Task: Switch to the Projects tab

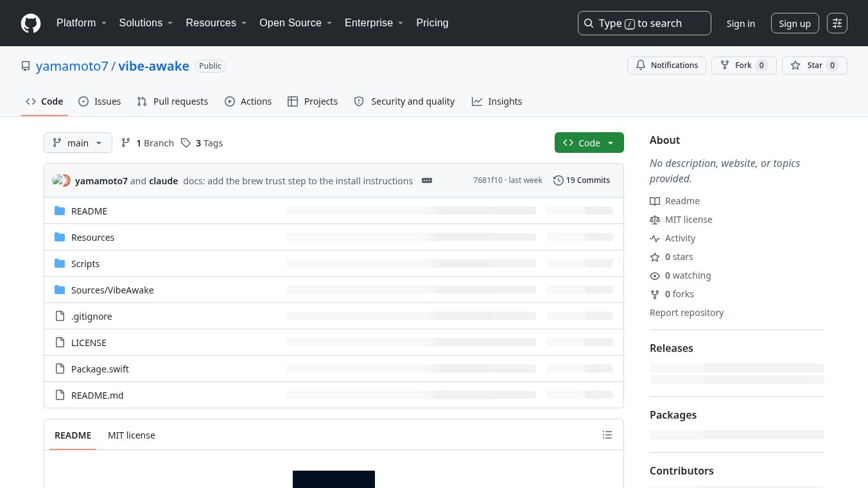Action: 313,101
